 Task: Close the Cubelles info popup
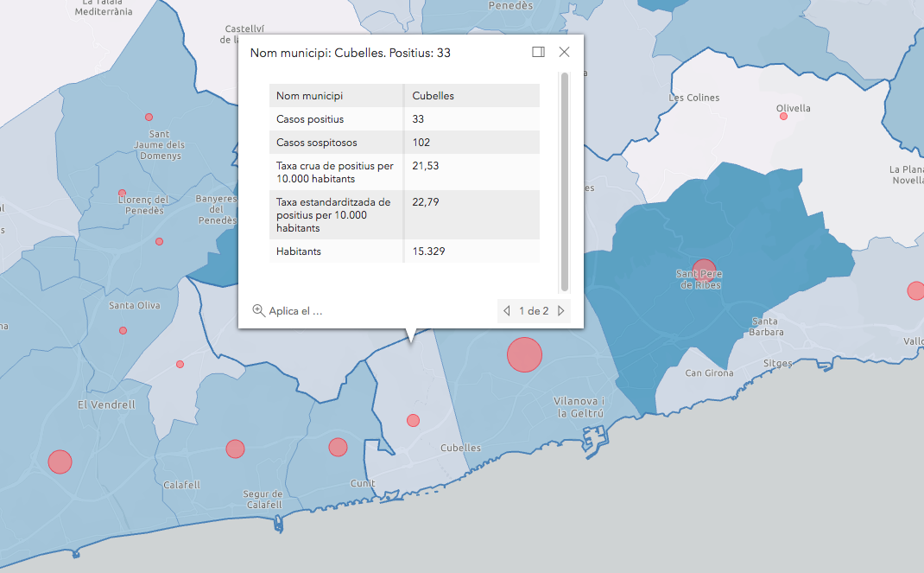[565, 52]
